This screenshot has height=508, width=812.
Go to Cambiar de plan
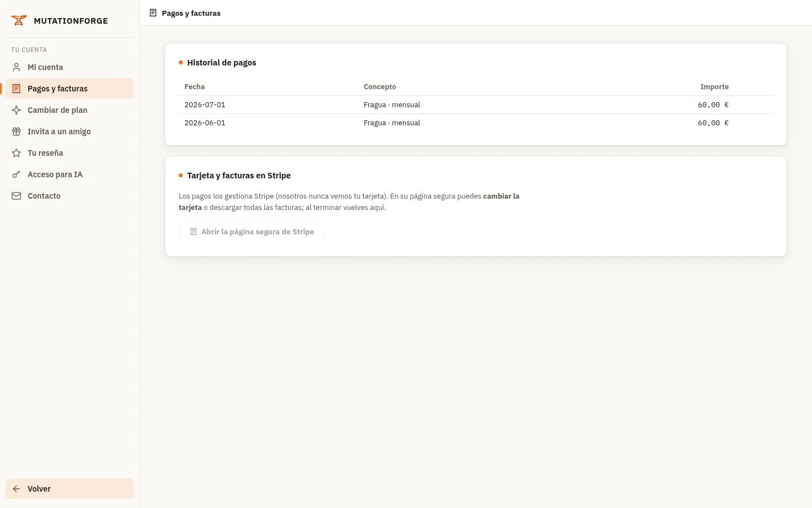(x=69, y=110)
